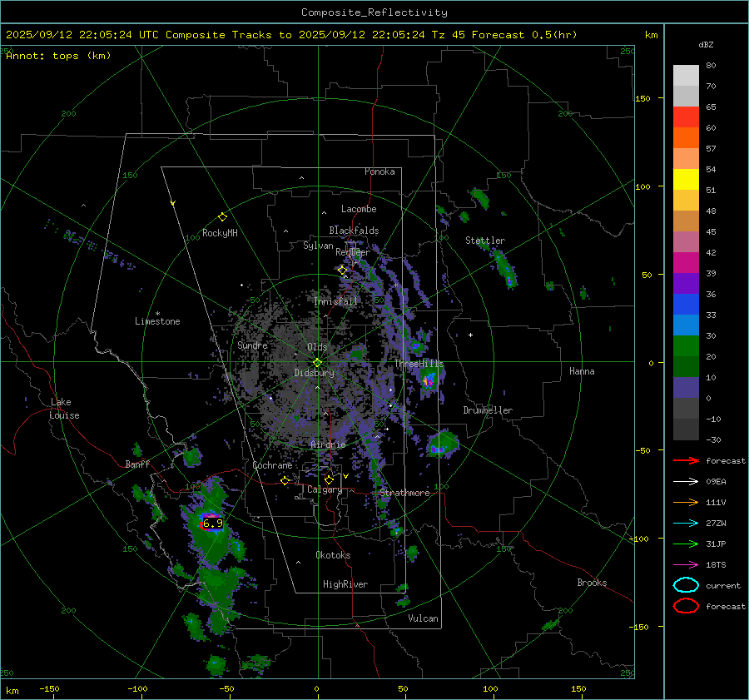Click the yellow diamond marker above RockyMH
The width and height of the screenshot is (749, 700).
click(x=222, y=217)
